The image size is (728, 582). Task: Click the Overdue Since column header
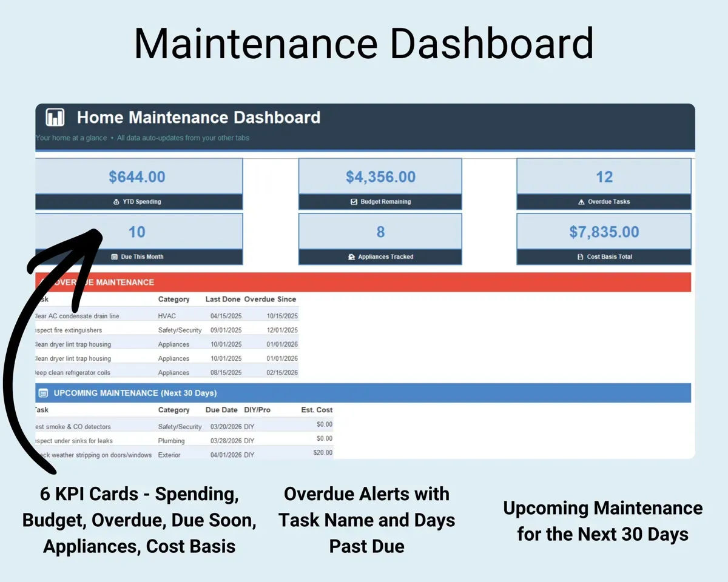(270, 299)
